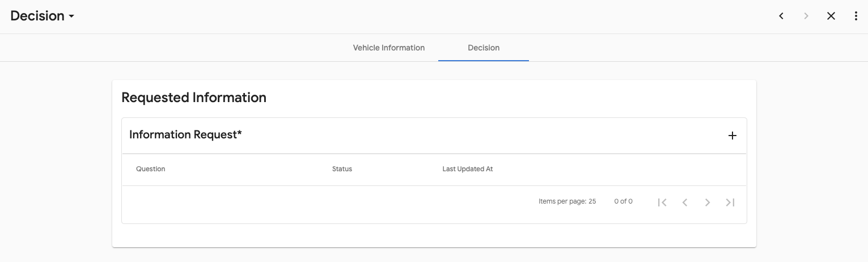Viewport: 868px width, 262px height.
Task: Click the Requested Information heading
Action: (x=194, y=98)
